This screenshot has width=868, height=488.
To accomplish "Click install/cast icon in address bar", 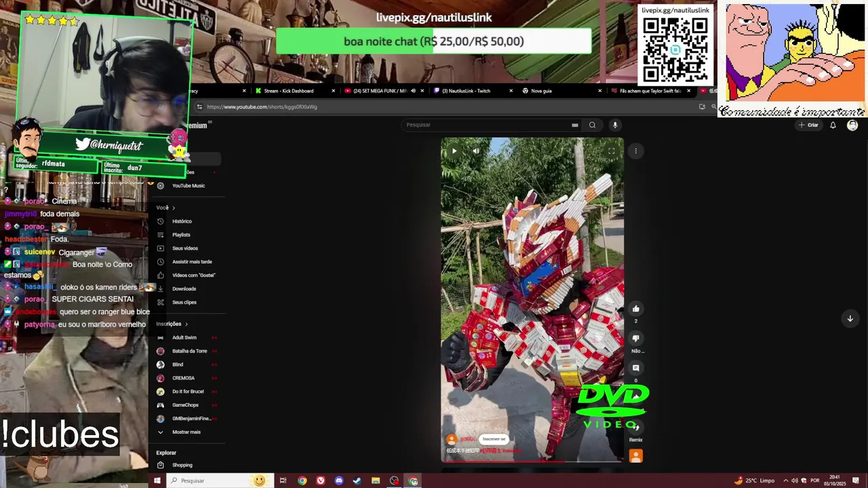I will [702, 106].
